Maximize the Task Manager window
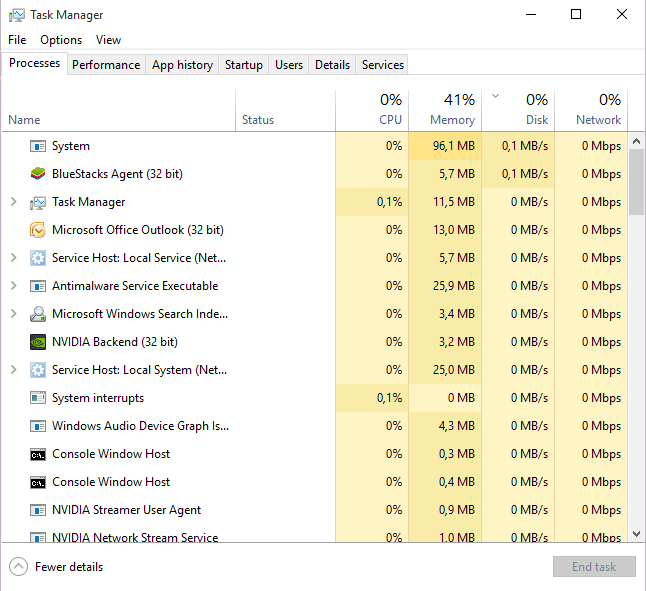This screenshot has height=591, width=646. click(x=576, y=14)
